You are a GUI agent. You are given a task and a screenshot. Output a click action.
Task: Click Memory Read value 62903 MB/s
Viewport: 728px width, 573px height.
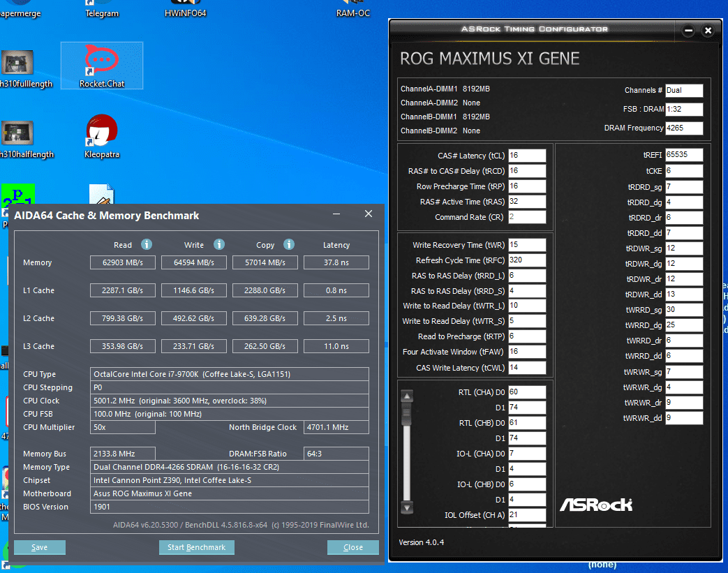123,262
